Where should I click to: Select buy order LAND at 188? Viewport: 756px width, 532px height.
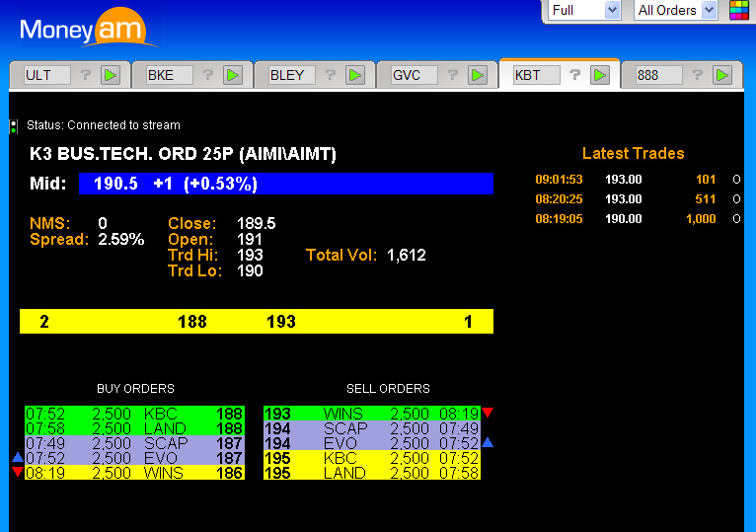click(x=134, y=428)
